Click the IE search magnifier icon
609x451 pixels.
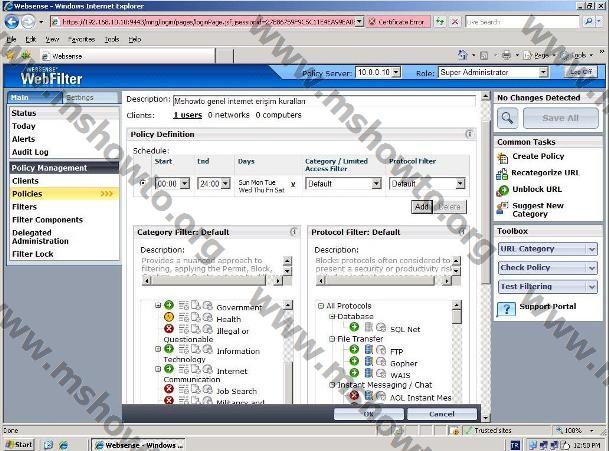tap(589, 22)
